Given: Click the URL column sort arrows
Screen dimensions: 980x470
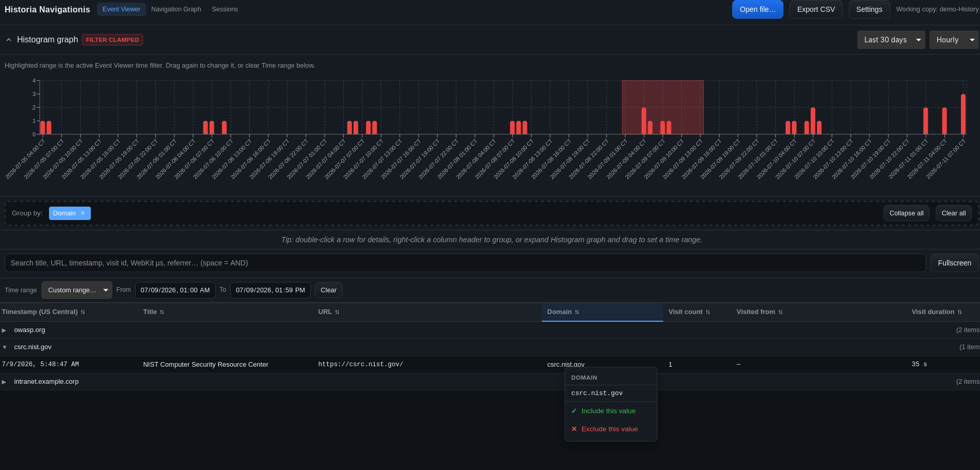Looking at the screenshot, I should pos(337,312).
